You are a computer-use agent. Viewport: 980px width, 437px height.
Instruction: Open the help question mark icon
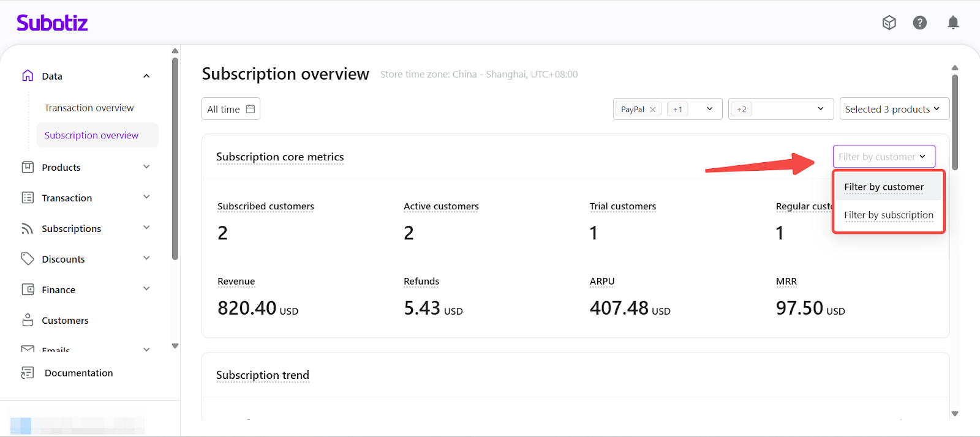tap(919, 23)
